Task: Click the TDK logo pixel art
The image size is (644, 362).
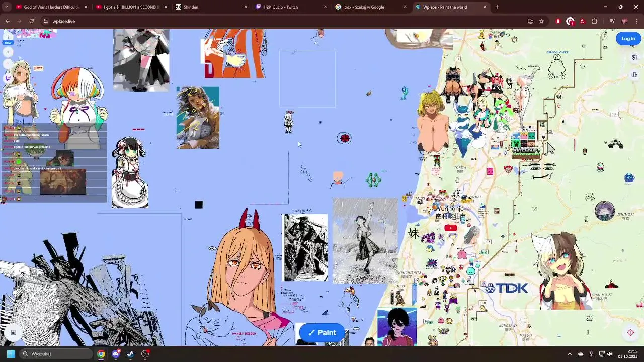Action: point(506,288)
